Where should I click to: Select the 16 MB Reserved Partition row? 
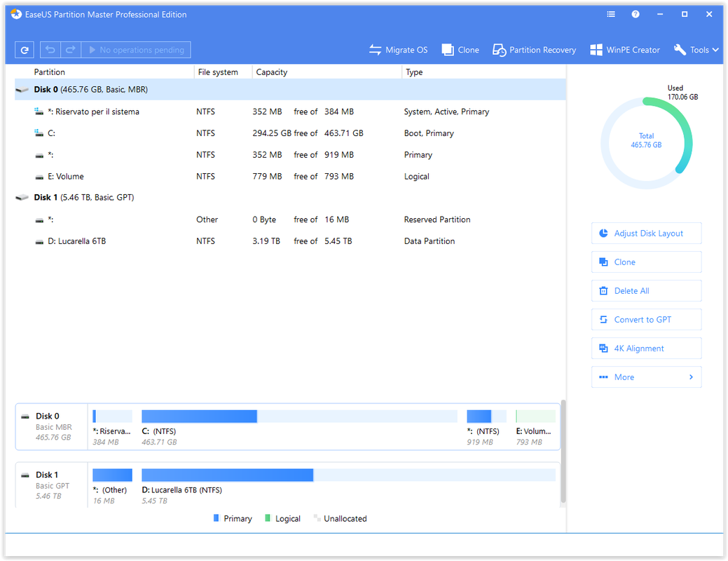point(290,219)
